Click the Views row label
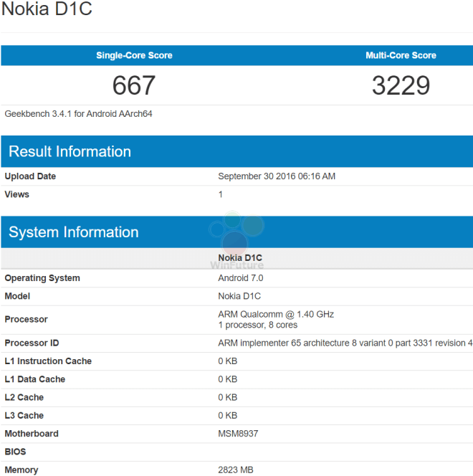 pyautogui.click(x=16, y=194)
